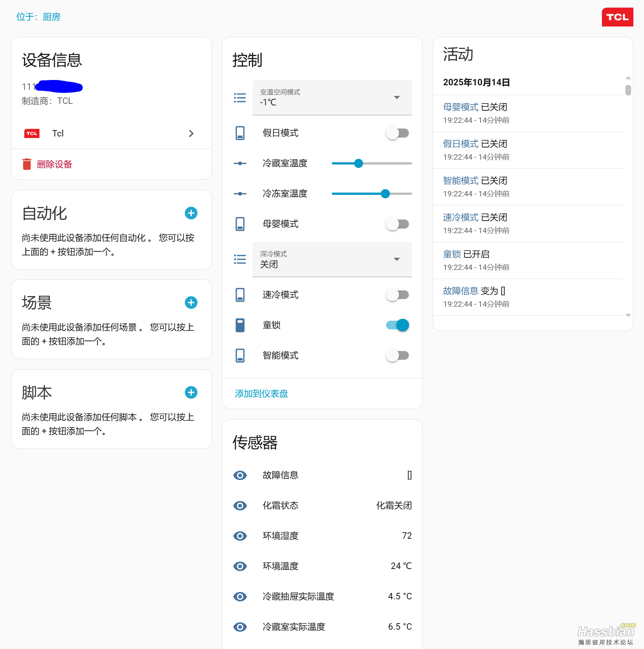
Task: Enable the 假日模式 switch
Action: [x=397, y=133]
